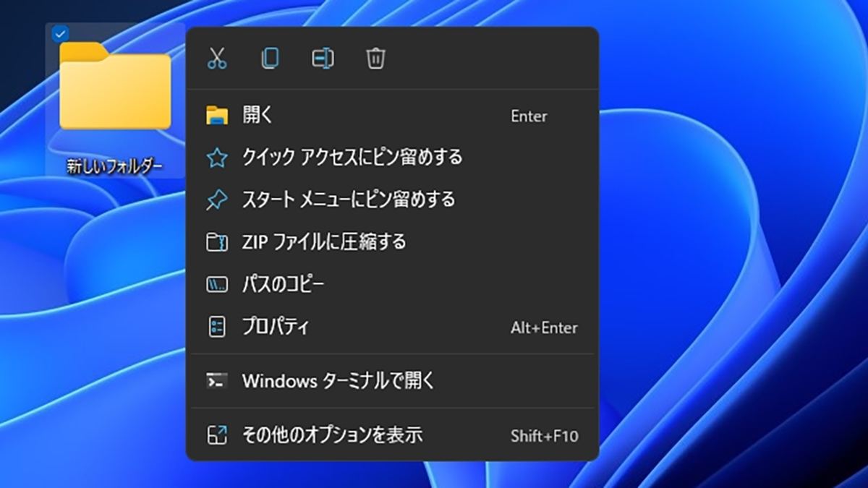Screen dimensions: 868x488
Task: Click the 新しいフォルダー name label
Action: 115,166
